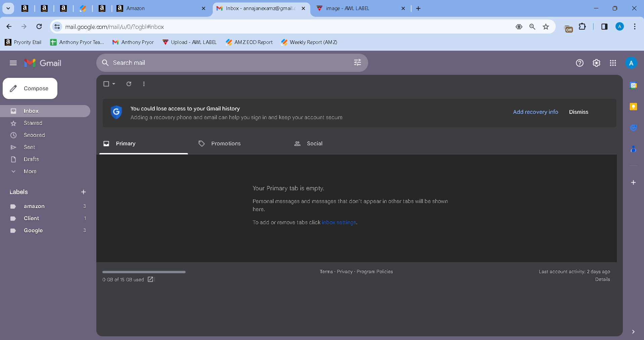
Task: Open Google Account avatar in Gmail
Action: tap(631, 63)
